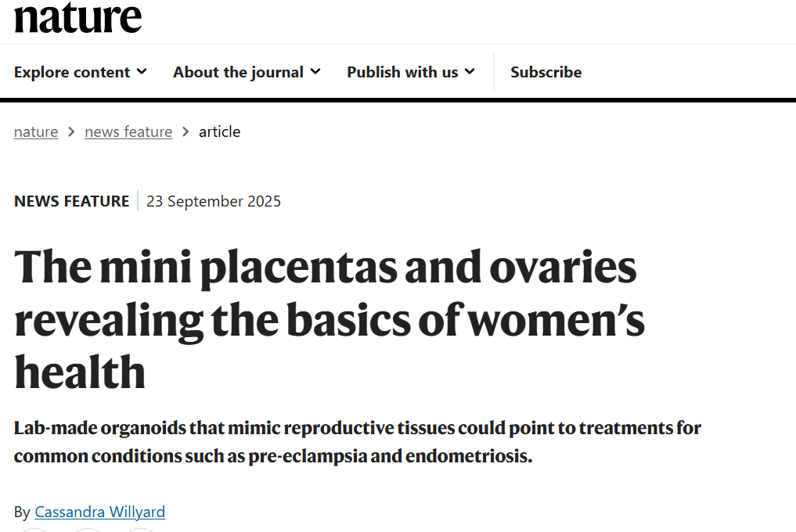Image resolution: width=796 pixels, height=532 pixels.
Task: Go to the nature breadcrumb link
Action: click(36, 131)
